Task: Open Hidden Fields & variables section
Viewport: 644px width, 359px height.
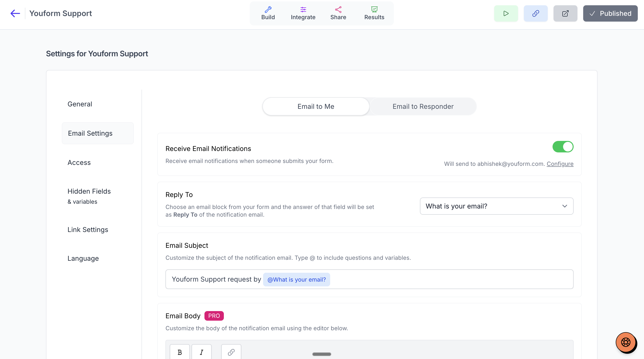Action: [x=89, y=196]
